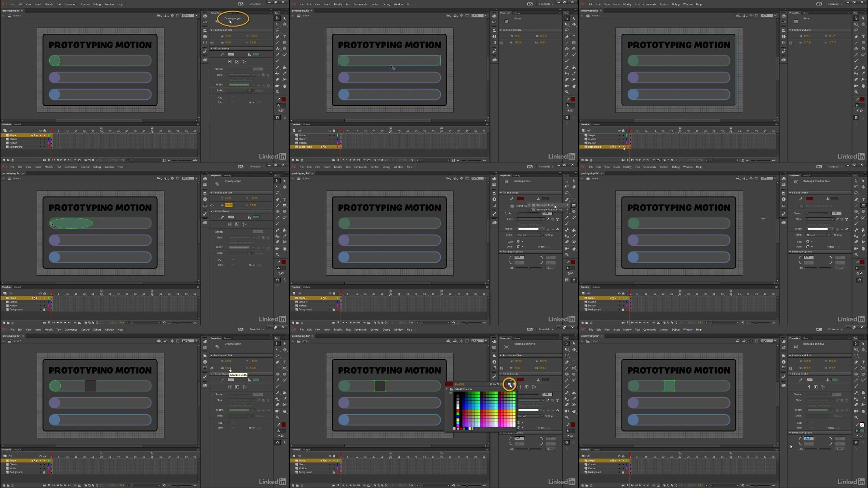Open Scale dropdown showing Normal under tool flyout
The width and height of the screenshot is (868, 488).
coord(529,235)
